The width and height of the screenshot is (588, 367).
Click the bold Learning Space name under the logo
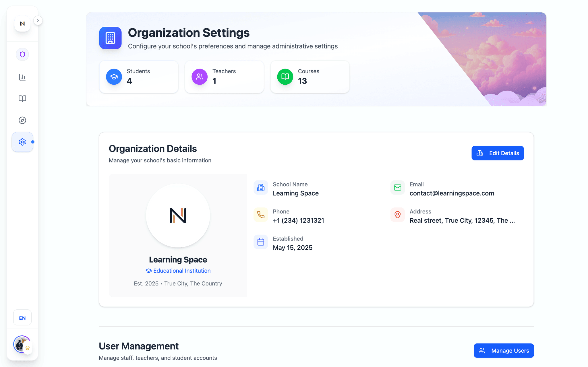[178, 260]
